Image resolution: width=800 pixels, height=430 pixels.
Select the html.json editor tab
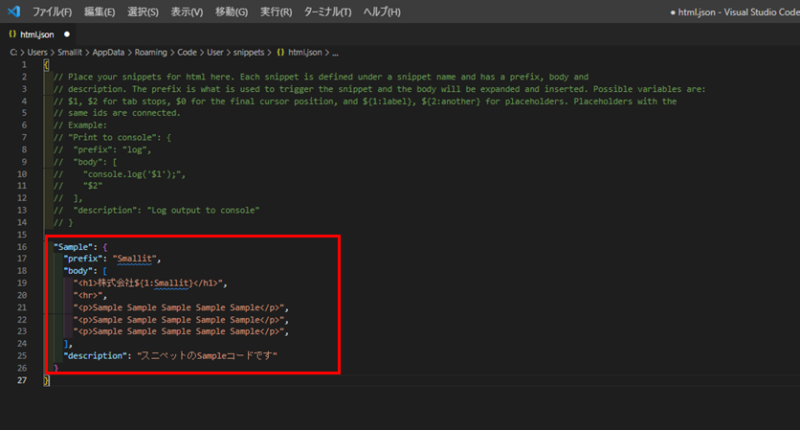[38, 34]
